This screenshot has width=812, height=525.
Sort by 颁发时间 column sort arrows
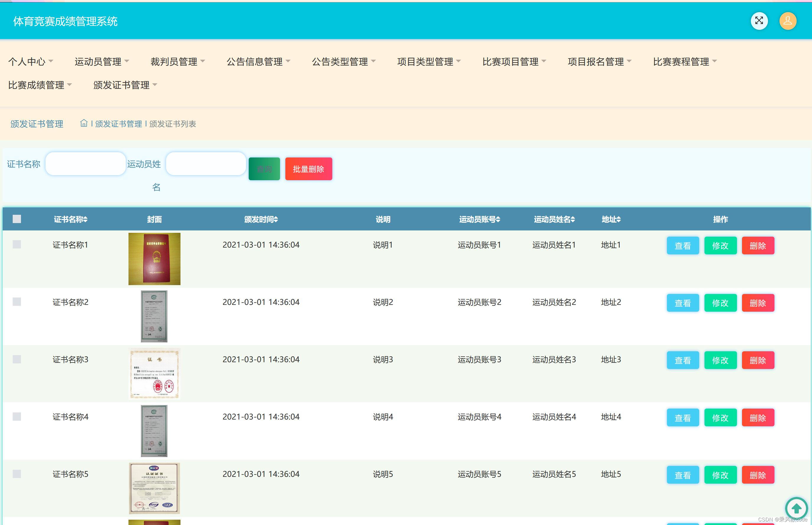(x=276, y=220)
